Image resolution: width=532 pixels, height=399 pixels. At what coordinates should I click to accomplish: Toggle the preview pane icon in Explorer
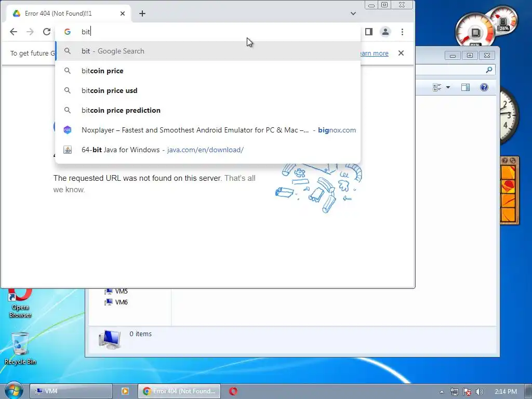click(x=465, y=87)
